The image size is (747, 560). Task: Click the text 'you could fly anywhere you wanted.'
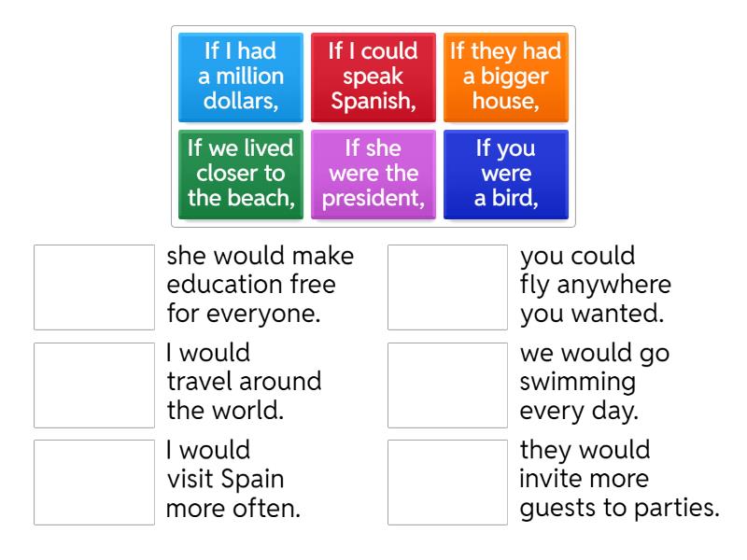point(595,286)
